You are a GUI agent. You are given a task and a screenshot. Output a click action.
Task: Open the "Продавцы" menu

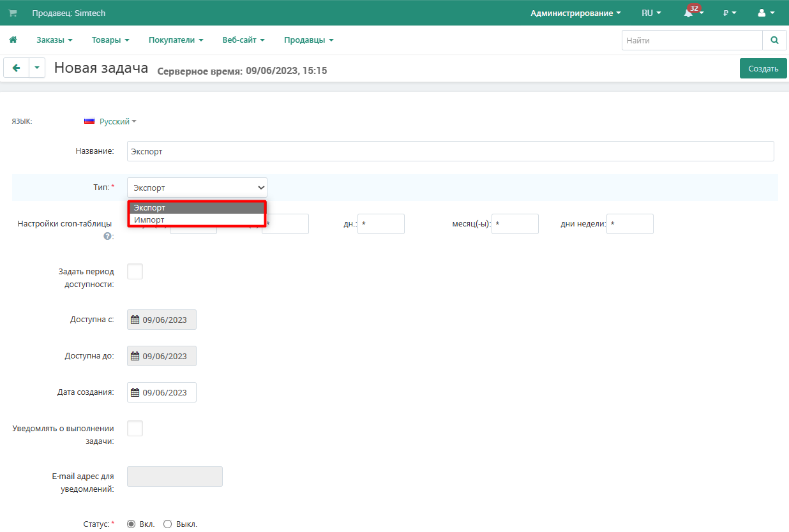309,40
